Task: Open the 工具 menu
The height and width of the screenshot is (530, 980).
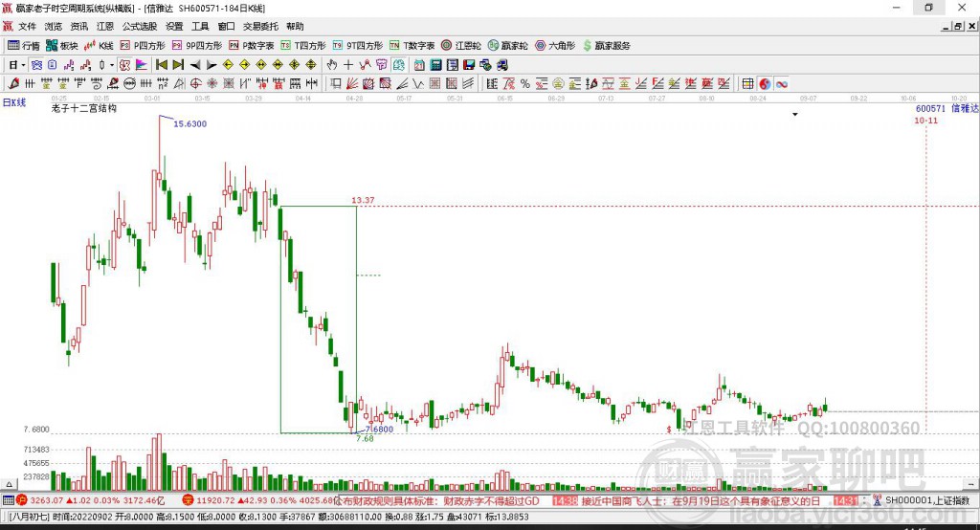Action: [x=200, y=26]
